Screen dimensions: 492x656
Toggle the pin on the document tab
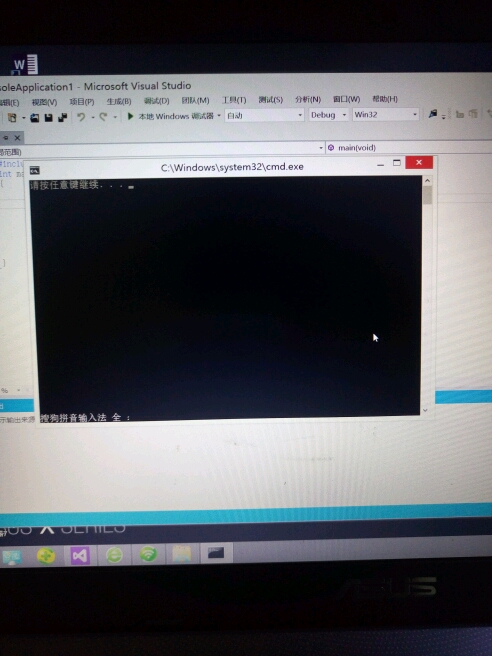tap(5, 138)
